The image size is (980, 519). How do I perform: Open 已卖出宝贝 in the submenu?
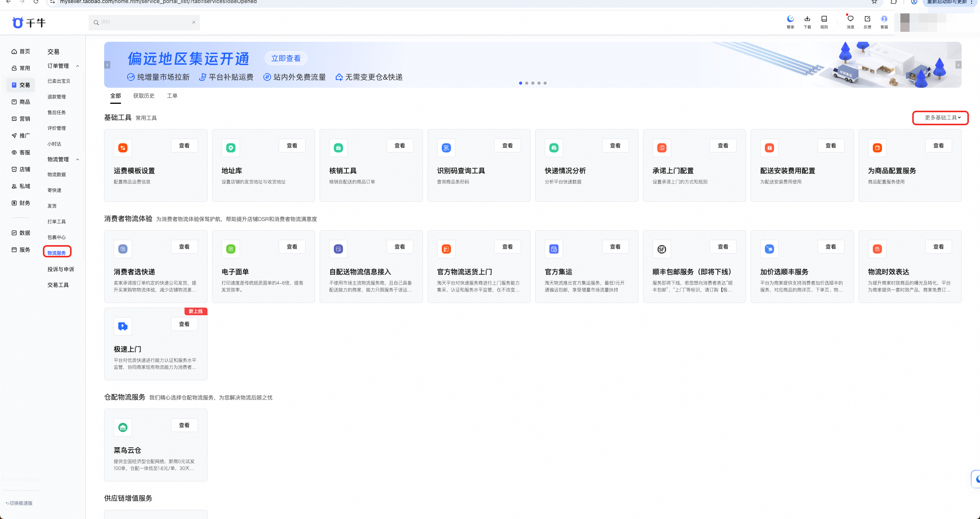click(x=59, y=81)
